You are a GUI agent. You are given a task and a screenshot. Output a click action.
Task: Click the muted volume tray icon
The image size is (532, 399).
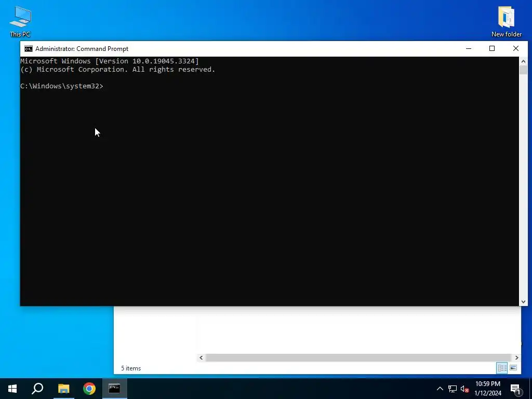pos(465,389)
